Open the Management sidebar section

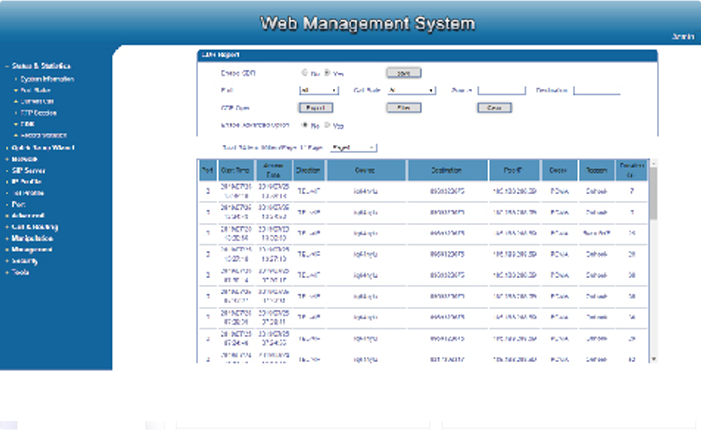tap(32, 249)
